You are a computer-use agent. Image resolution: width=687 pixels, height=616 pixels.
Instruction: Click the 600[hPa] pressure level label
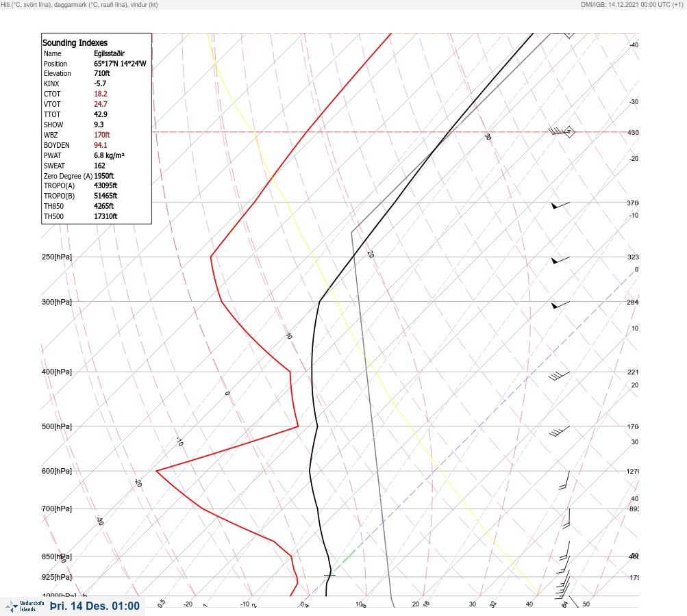coord(57,471)
